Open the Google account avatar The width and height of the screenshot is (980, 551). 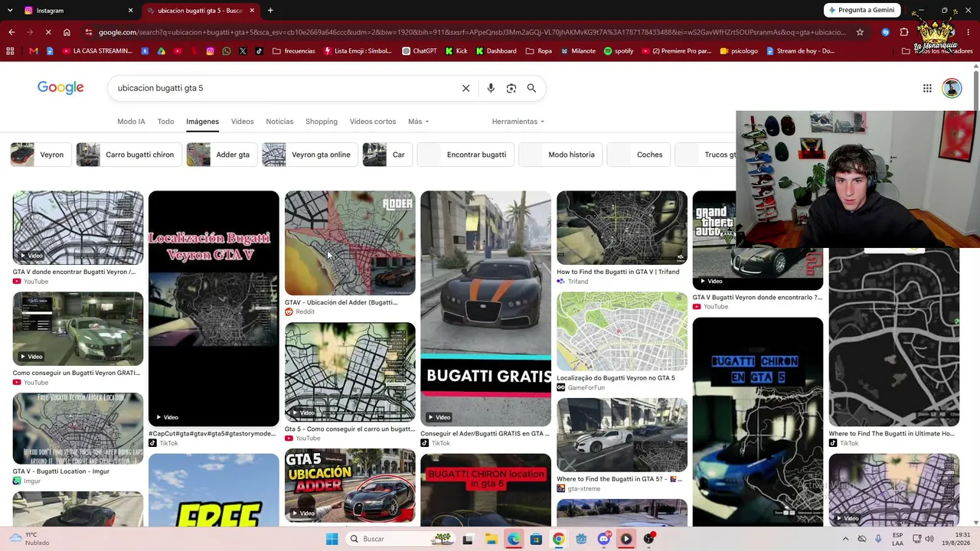(x=952, y=88)
